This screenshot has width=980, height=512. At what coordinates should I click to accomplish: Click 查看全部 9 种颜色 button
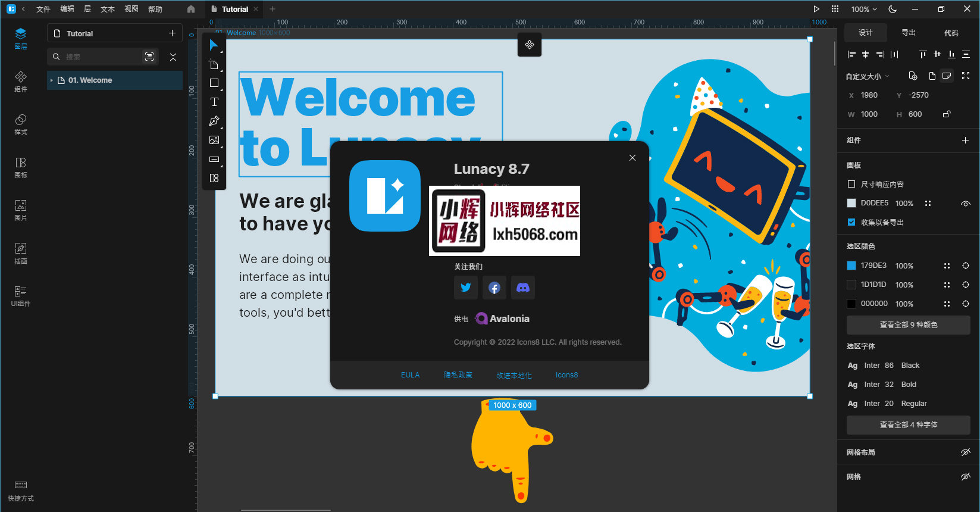click(x=909, y=325)
